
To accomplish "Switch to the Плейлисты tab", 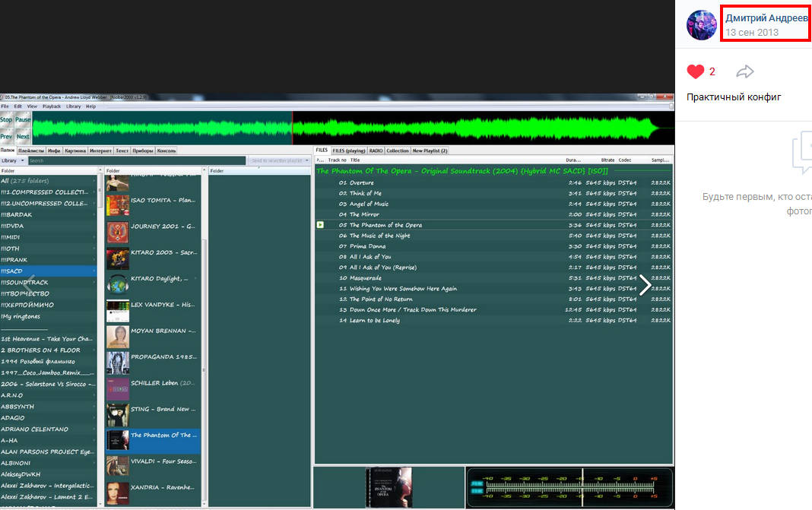I will [30, 150].
